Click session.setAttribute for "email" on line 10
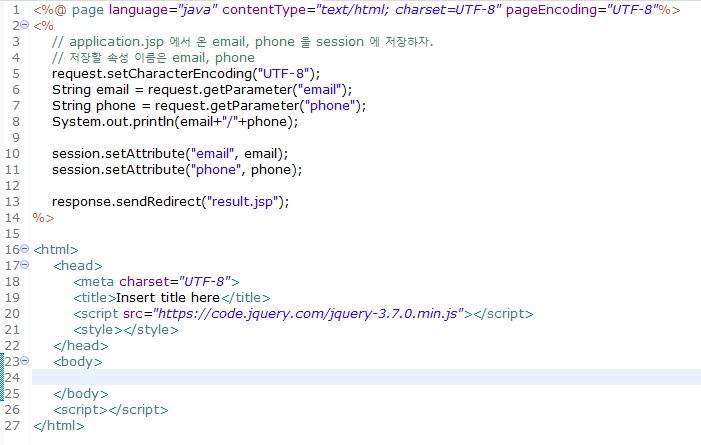The image size is (701, 445). click(170, 154)
